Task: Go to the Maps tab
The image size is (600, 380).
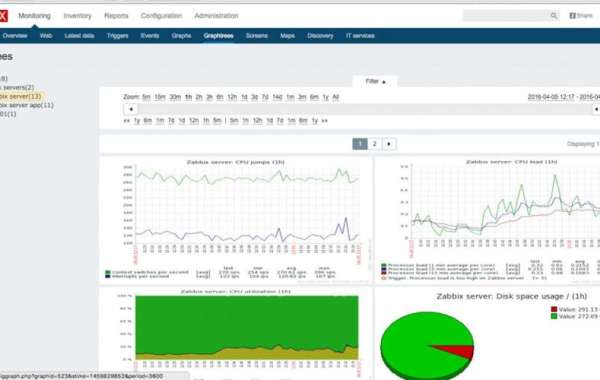Action: pyautogui.click(x=287, y=36)
